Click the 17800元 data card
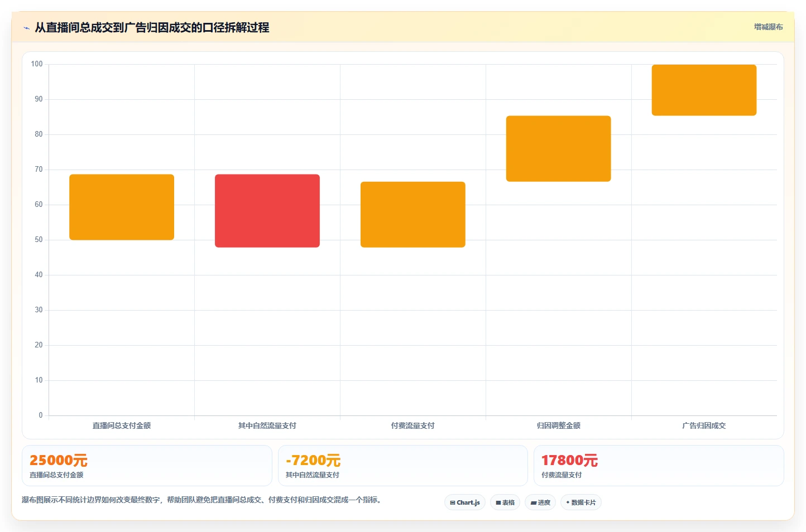This screenshot has height=532, width=806. (659, 466)
